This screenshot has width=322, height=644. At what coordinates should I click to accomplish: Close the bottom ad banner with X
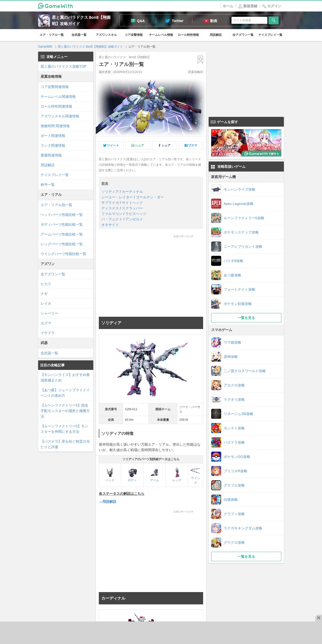pos(318,618)
